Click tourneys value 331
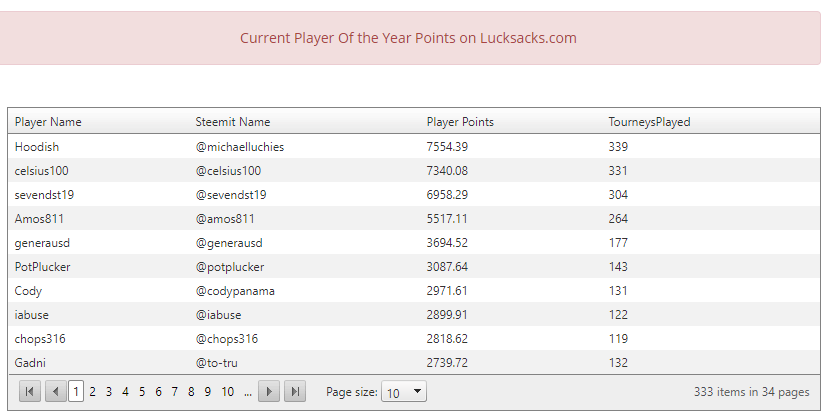This screenshot has width=825, height=419. pos(618,171)
